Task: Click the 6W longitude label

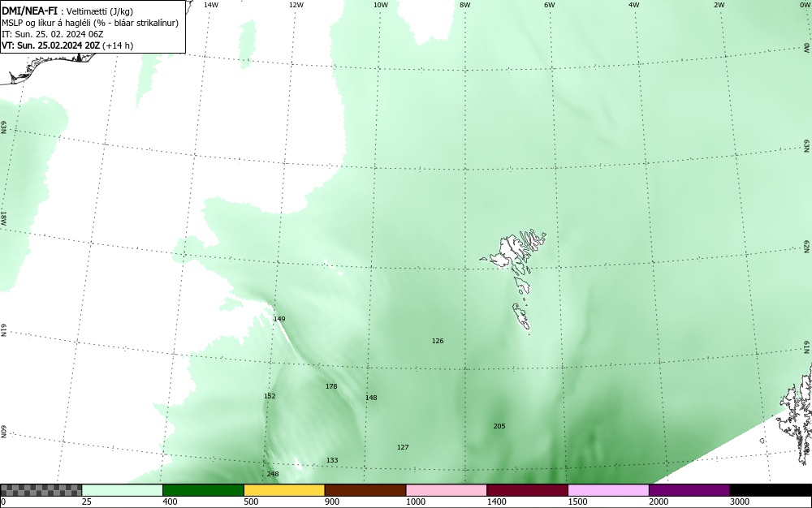Action: tap(550, 5)
